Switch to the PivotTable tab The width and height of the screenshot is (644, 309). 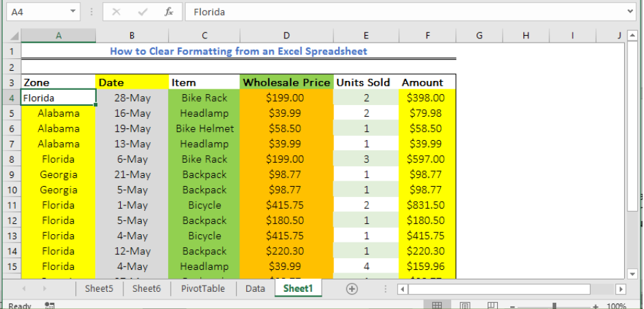(x=203, y=289)
